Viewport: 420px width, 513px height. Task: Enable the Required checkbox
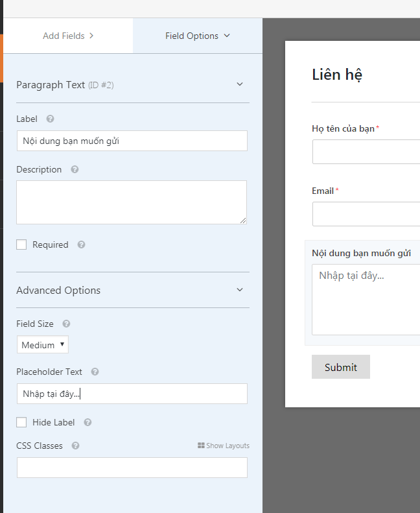21,245
